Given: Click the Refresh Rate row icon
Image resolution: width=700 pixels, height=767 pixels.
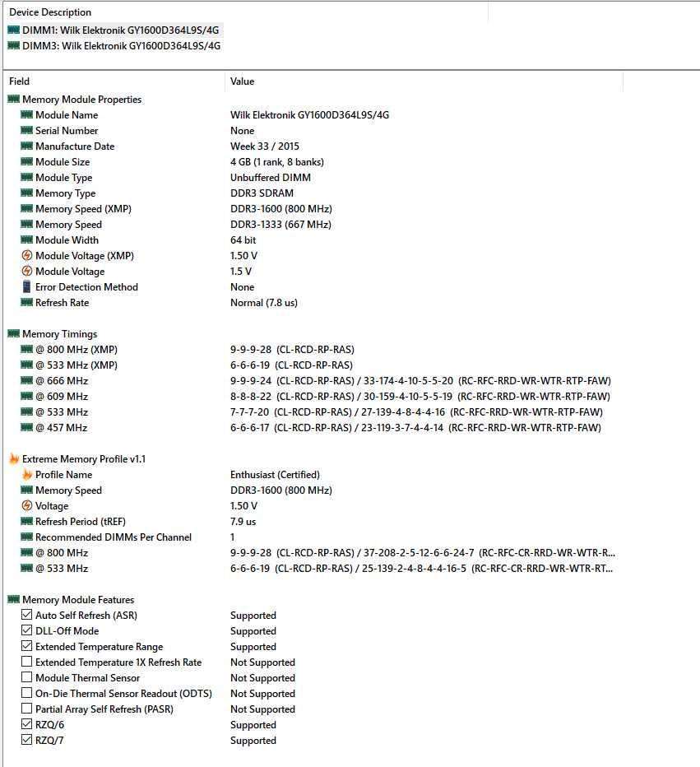Looking at the screenshot, I should click(x=27, y=302).
